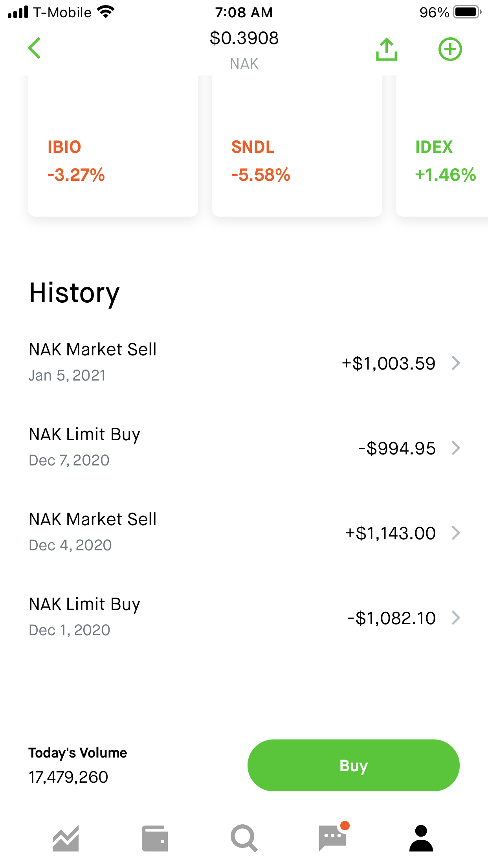Open the IBIO stock card
Viewport: 488px width, 868px height.
[x=113, y=157]
